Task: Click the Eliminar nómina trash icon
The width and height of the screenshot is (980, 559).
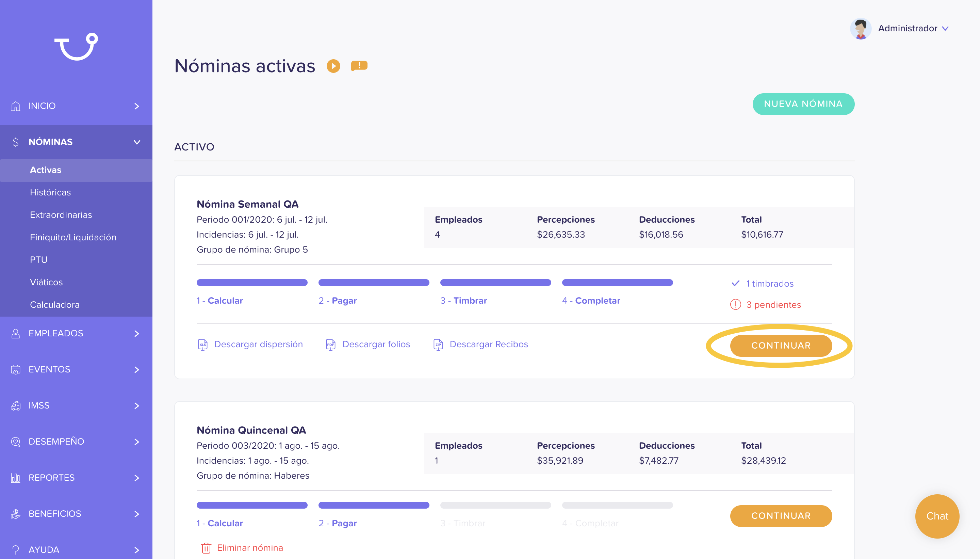Action: pos(206,548)
